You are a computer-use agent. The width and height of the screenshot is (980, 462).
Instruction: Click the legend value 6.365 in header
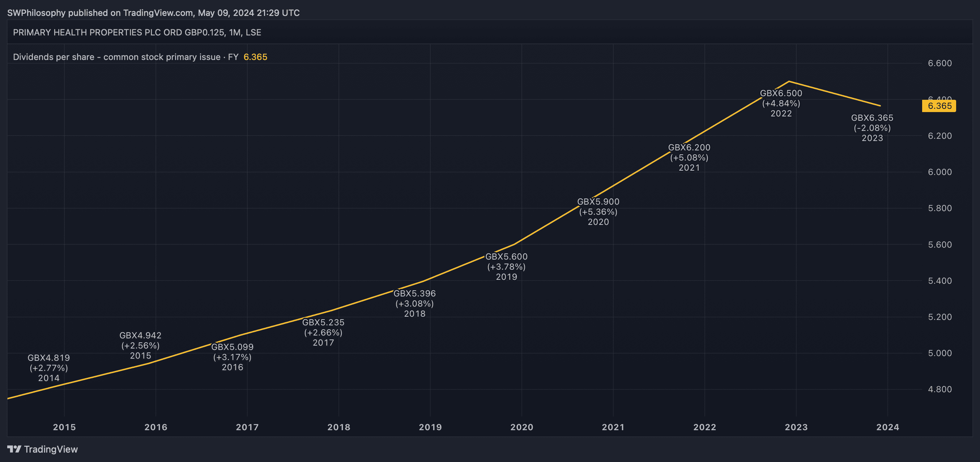(x=255, y=57)
